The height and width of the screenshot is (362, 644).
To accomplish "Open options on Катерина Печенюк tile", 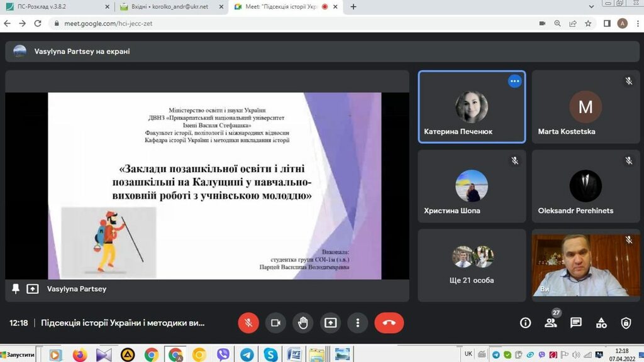I will 514,81.
